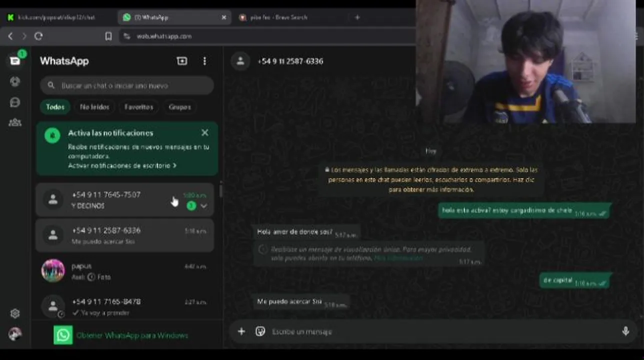Open the Settings gear in sidebar
The width and height of the screenshot is (644, 360).
(x=15, y=313)
